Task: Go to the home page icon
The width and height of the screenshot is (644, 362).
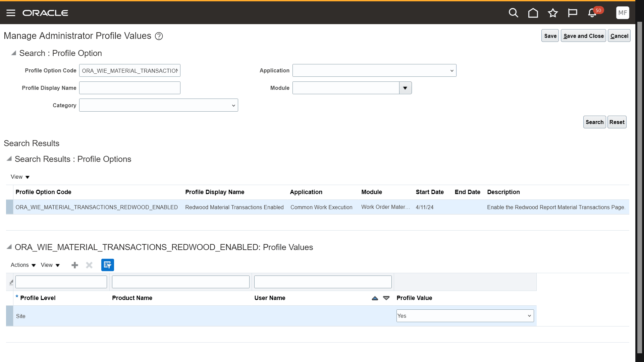Action: [x=533, y=13]
